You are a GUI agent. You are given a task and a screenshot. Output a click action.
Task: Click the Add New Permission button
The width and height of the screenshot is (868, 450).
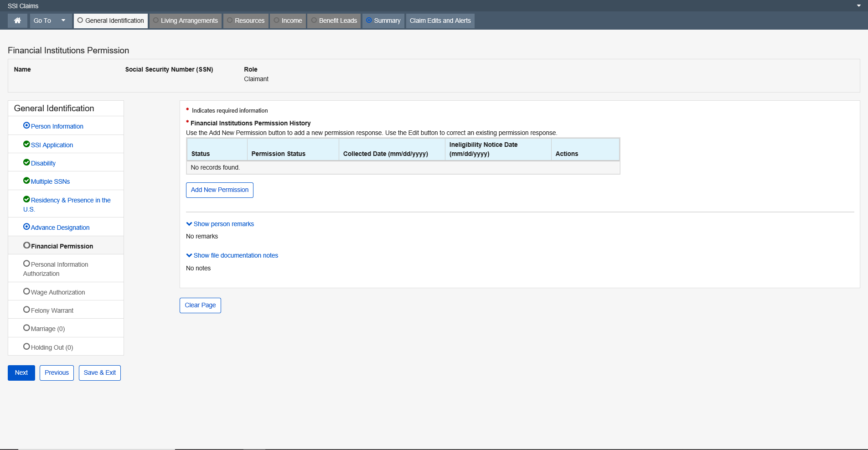coord(220,190)
